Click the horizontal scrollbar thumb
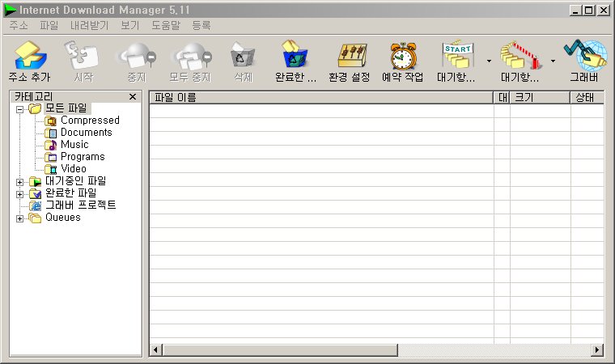The image size is (615, 364). coord(280,349)
